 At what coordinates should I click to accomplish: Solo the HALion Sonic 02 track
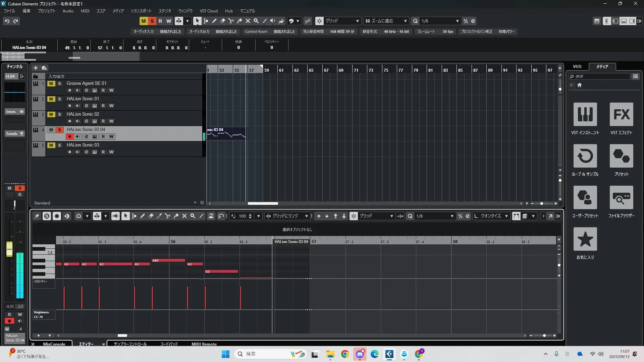pyautogui.click(x=59, y=114)
